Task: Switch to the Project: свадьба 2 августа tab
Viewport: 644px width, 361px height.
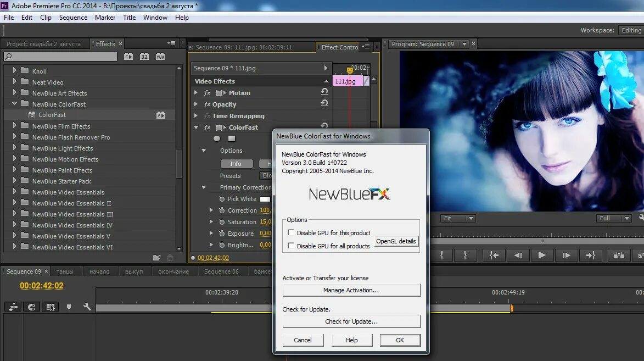Action: pos(43,44)
